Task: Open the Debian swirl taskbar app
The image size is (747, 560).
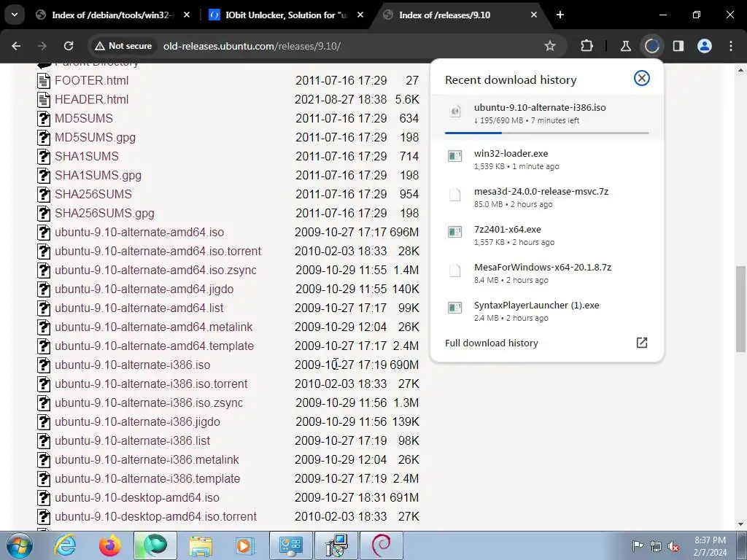Action: 381,545
